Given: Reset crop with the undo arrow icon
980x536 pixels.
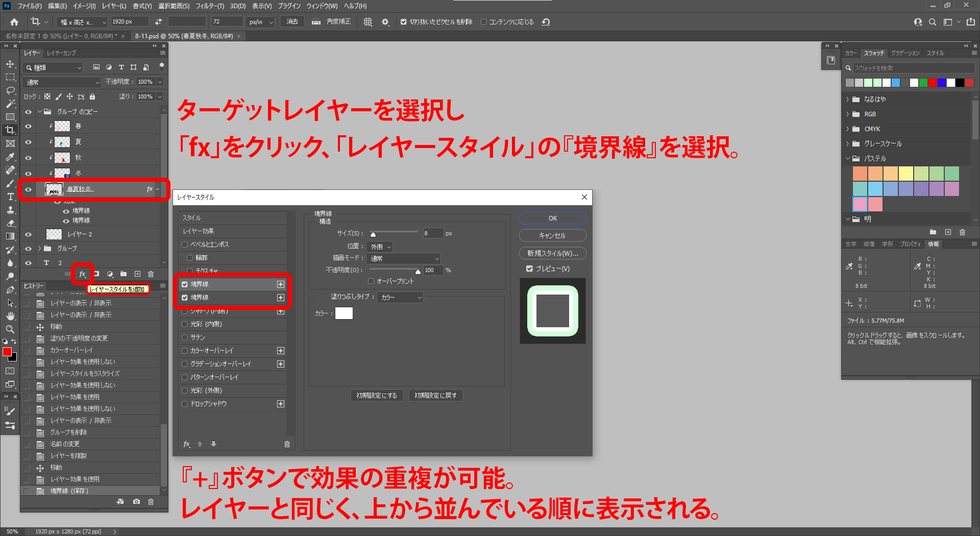Looking at the screenshot, I should click(x=546, y=22).
